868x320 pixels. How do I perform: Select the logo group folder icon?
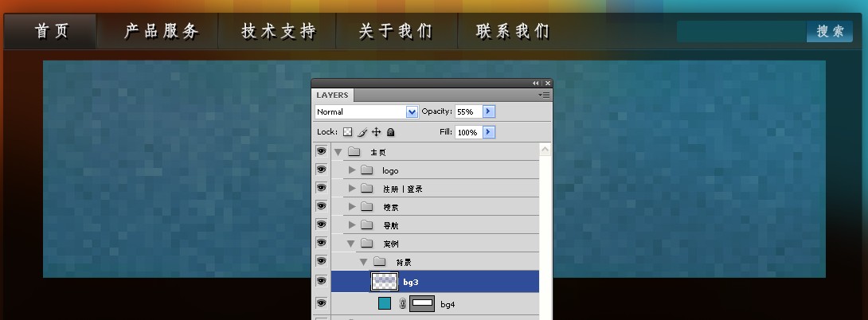pos(366,170)
